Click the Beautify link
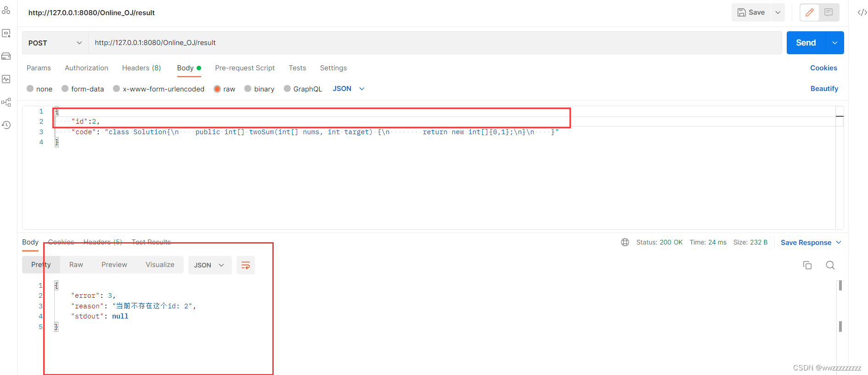This screenshot has width=868, height=375. [x=824, y=89]
